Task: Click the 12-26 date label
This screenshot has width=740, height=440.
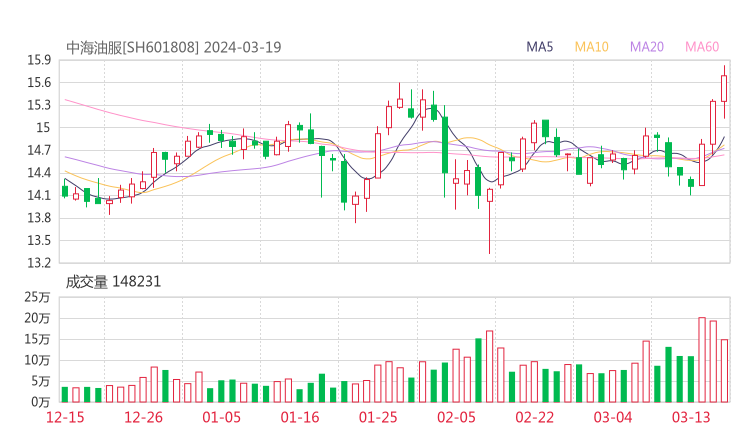Action: pyautogui.click(x=143, y=417)
